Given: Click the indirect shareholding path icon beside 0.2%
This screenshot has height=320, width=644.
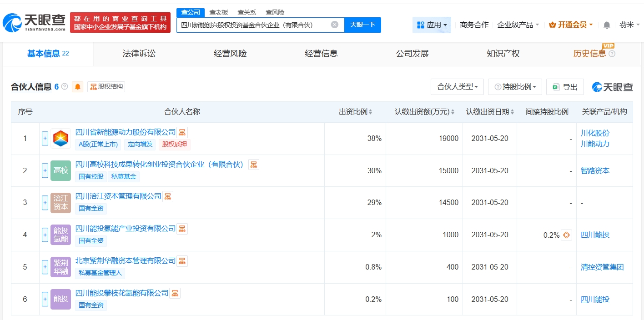Looking at the screenshot, I should pos(566,235).
